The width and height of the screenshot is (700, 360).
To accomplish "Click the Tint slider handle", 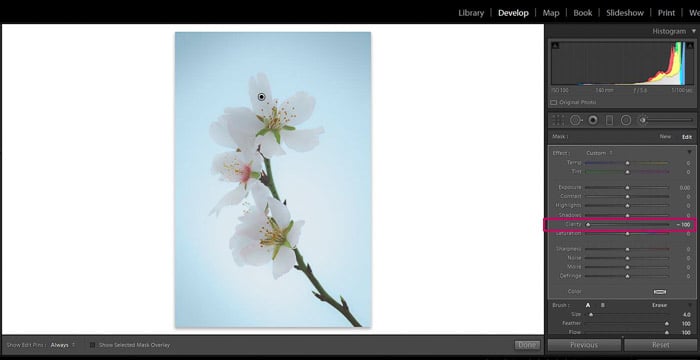I will click(x=627, y=172).
